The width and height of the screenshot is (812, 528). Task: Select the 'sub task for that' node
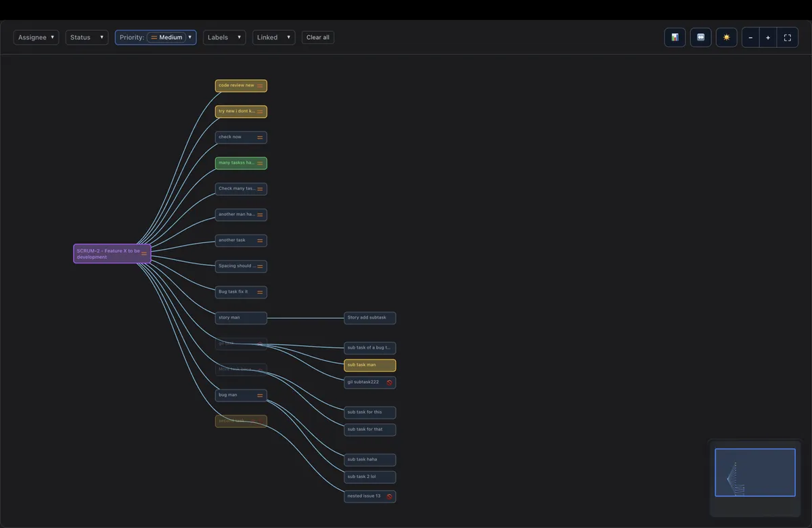click(370, 430)
